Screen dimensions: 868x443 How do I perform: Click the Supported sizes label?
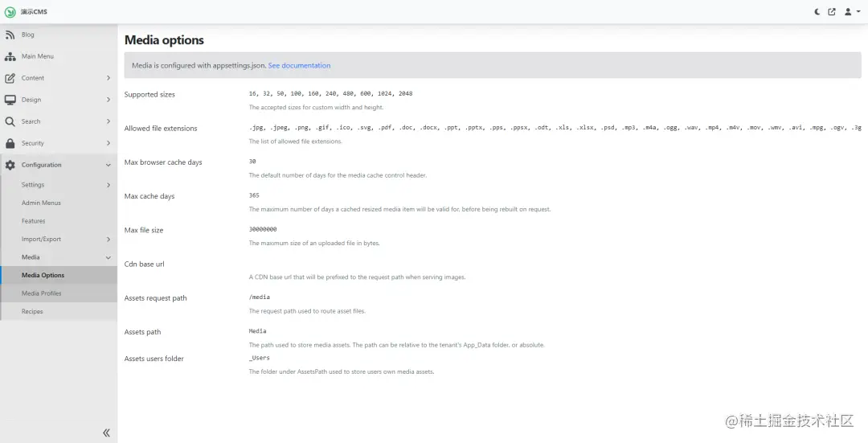[x=149, y=95]
